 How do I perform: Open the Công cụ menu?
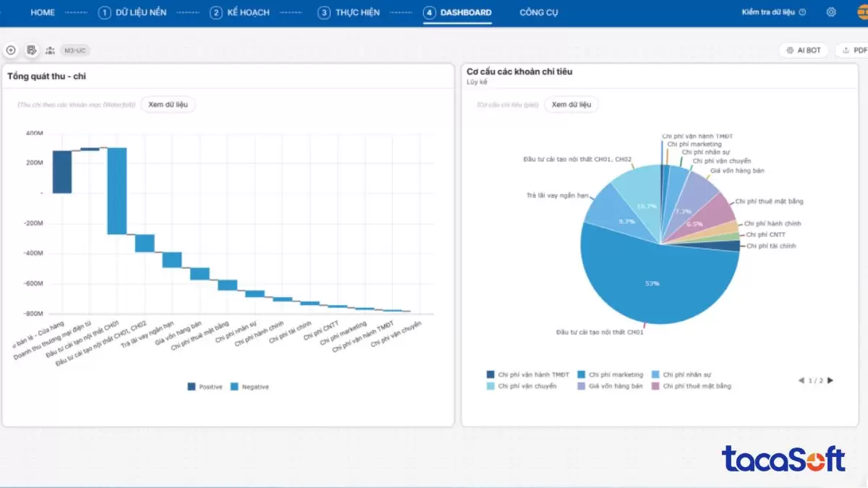(539, 12)
